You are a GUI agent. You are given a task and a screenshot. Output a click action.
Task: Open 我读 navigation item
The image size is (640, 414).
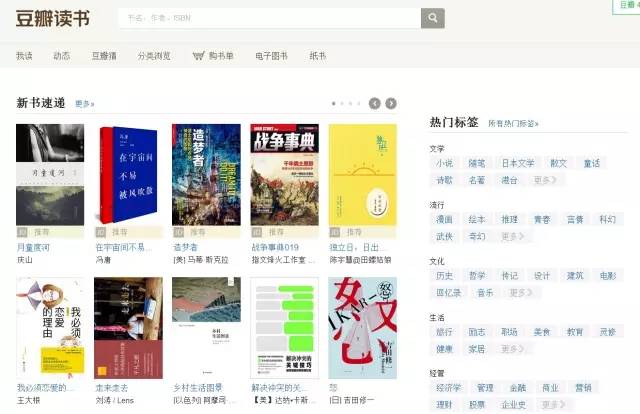coord(24,56)
